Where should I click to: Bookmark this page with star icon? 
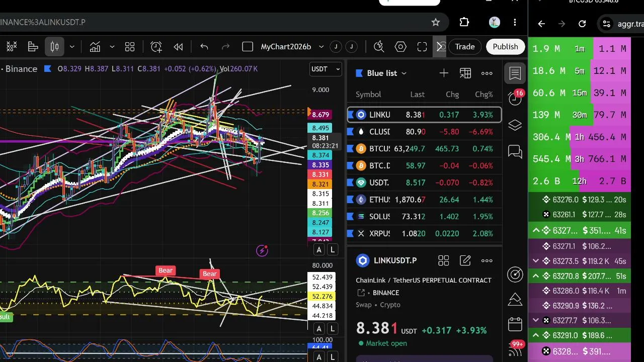(x=436, y=22)
